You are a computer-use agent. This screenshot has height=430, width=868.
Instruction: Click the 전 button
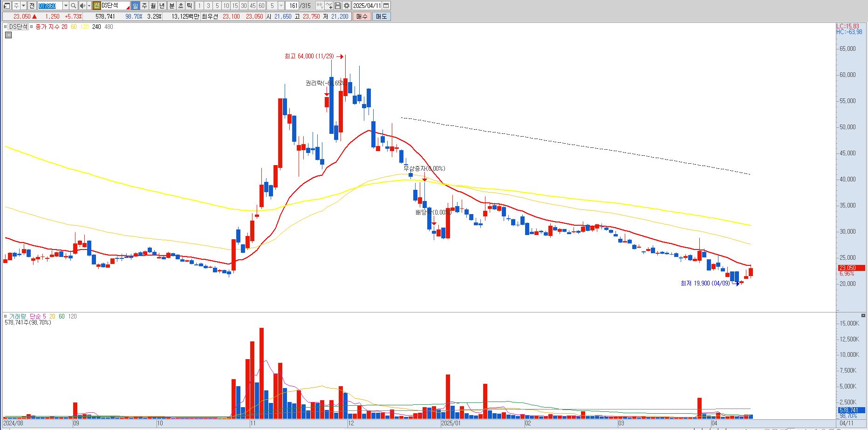32,6
